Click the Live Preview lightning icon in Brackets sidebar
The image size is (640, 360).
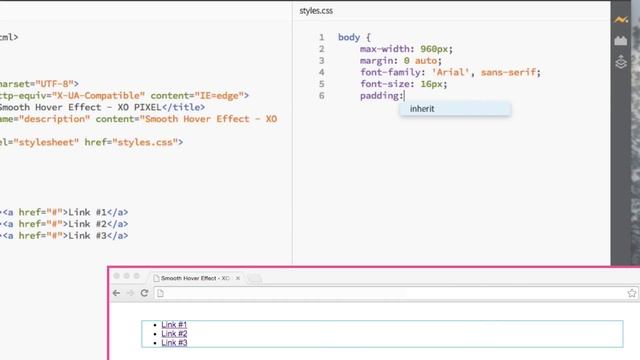coord(621,19)
